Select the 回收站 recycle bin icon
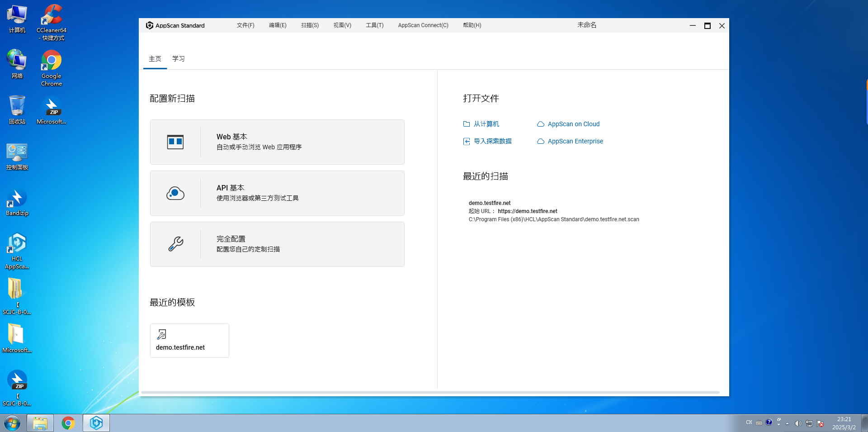 point(17,110)
